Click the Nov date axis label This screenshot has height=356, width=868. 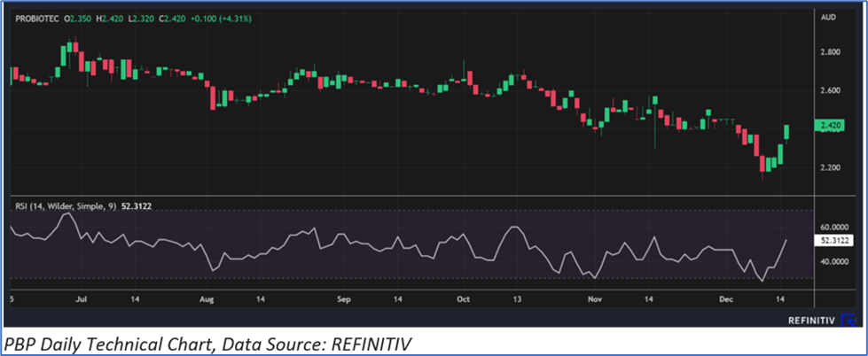(x=595, y=299)
